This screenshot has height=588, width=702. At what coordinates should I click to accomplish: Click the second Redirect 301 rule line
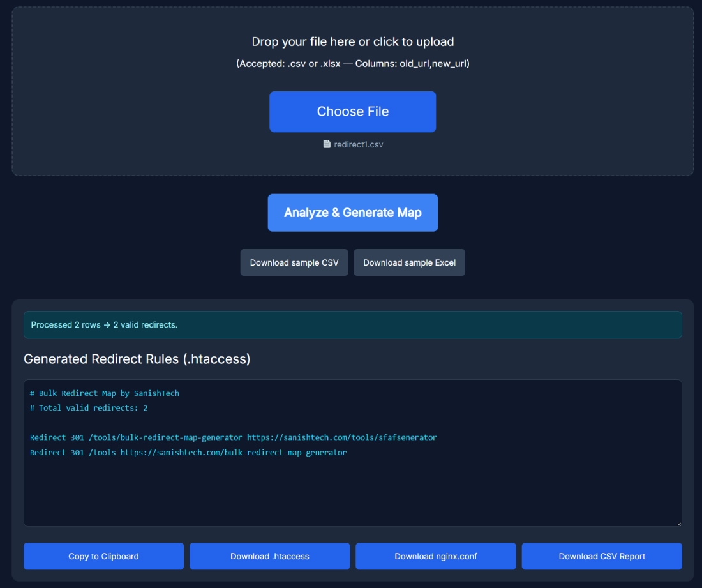[188, 452]
